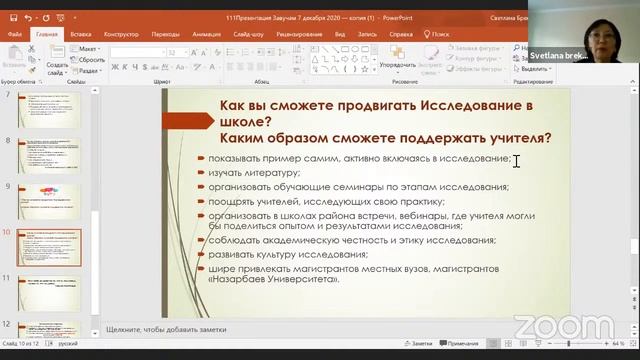Switch to the Вид tab
Screen dimensions: 640x360
pyautogui.click(x=340, y=34)
